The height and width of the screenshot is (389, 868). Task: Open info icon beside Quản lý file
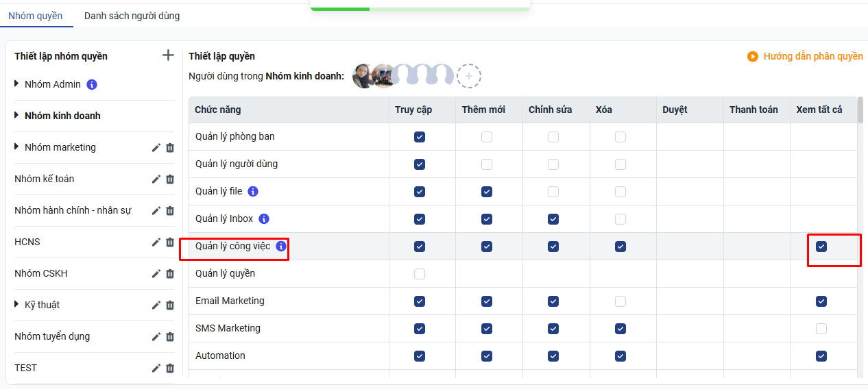[253, 192]
